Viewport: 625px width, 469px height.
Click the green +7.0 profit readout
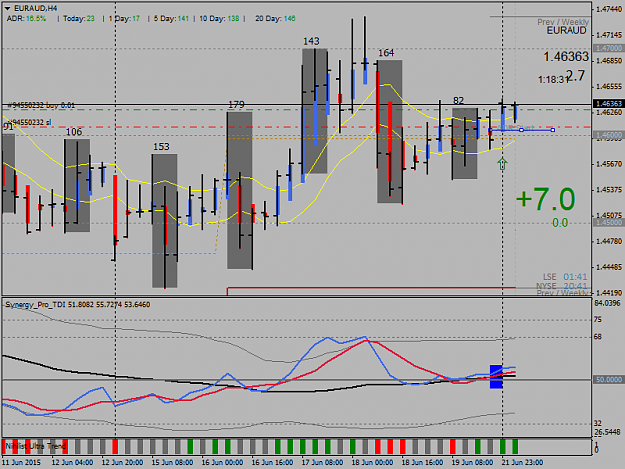(545, 199)
